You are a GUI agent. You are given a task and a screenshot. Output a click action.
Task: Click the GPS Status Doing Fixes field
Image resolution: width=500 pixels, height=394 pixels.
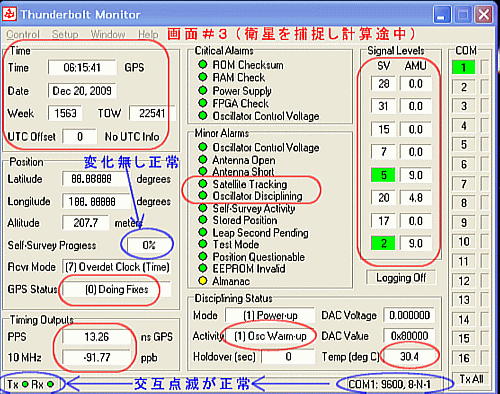tap(117, 289)
